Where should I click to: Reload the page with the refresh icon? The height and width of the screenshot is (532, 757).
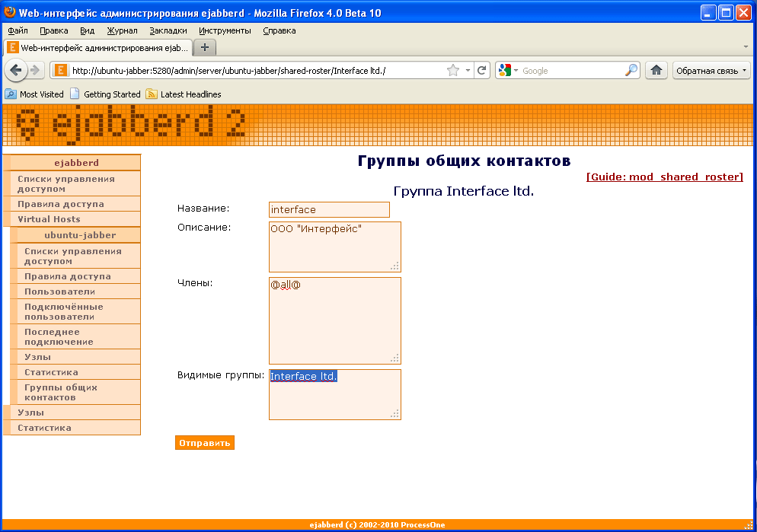click(x=481, y=71)
